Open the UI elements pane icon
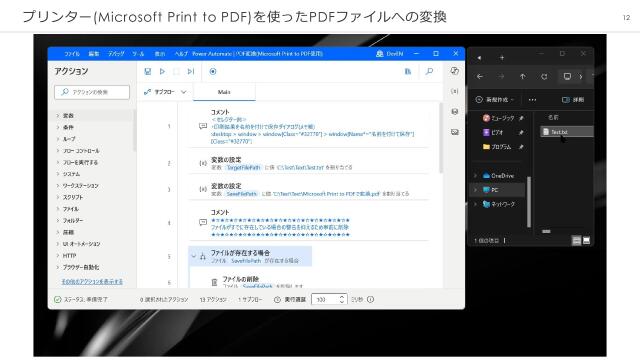This screenshot has height=360, width=640. coord(454,111)
